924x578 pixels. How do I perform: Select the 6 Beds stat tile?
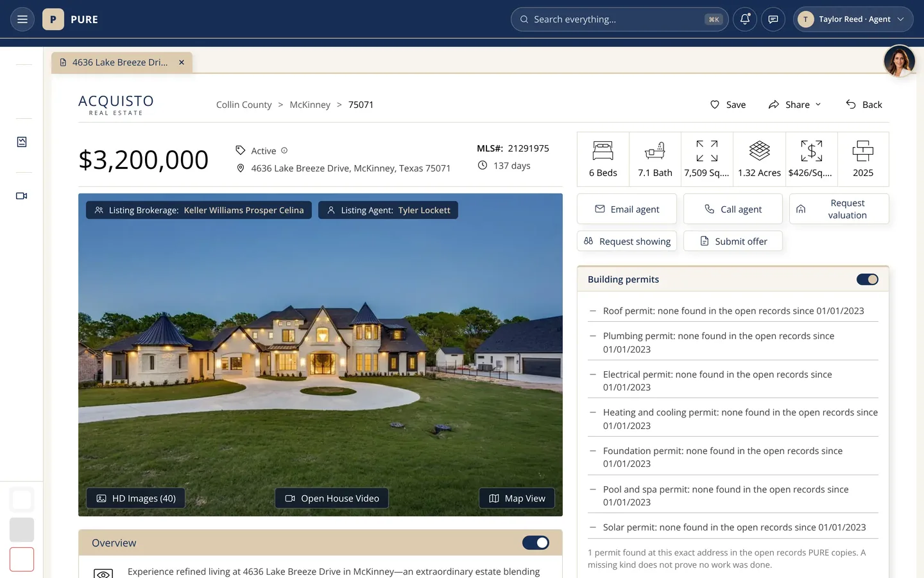[603, 159]
